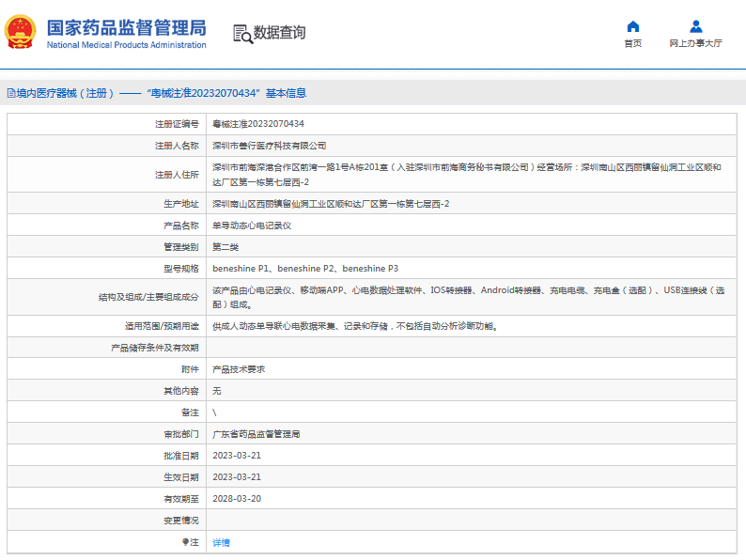Click the 适用范围 intended use text
Viewport: 746px width, 560px height.
pyautogui.click(x=355, y=326)
